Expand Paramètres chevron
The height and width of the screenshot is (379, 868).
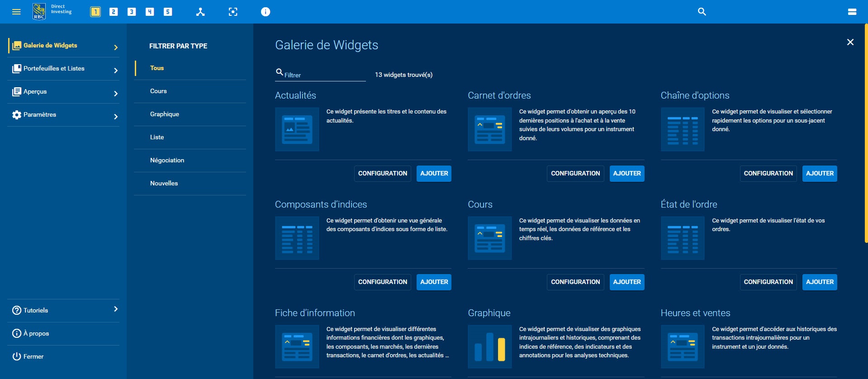(x=116, y=116)
